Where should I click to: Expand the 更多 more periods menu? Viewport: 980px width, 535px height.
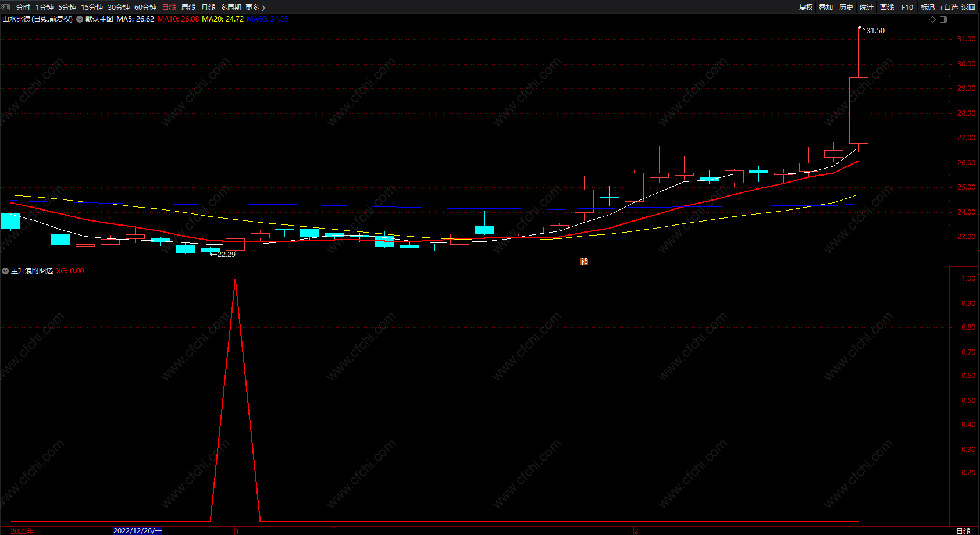(x=255, y=8)
